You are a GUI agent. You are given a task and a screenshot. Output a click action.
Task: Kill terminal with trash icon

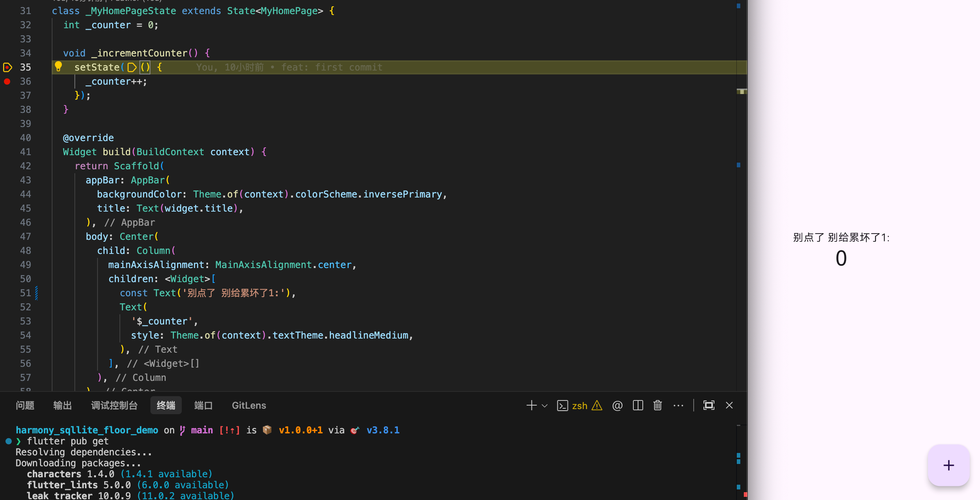(x=658, y=405)
